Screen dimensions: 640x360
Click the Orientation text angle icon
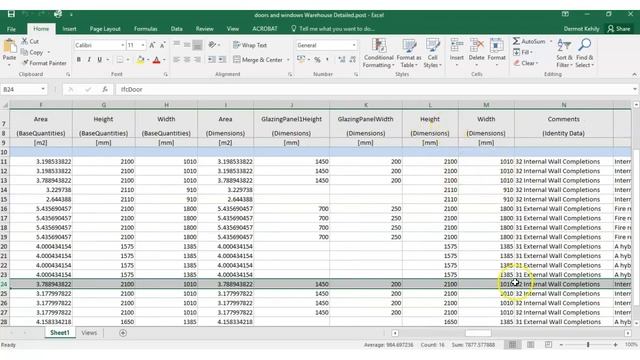(x=212, y=45)
